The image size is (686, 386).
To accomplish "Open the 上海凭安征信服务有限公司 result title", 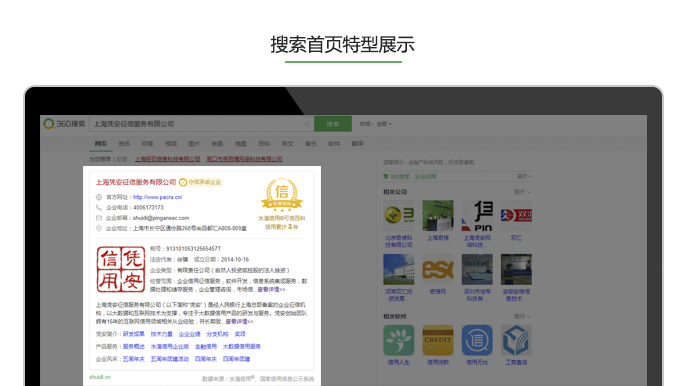I will pyautogui.click(x=136, y=182).
